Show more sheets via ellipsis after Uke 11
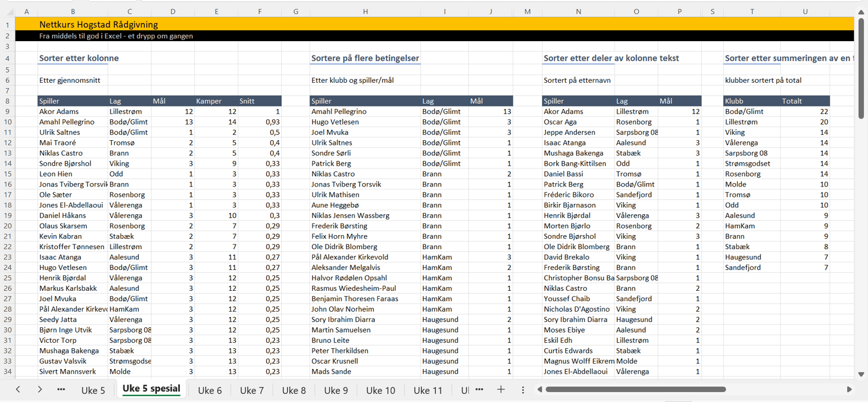 coord(479,390)
